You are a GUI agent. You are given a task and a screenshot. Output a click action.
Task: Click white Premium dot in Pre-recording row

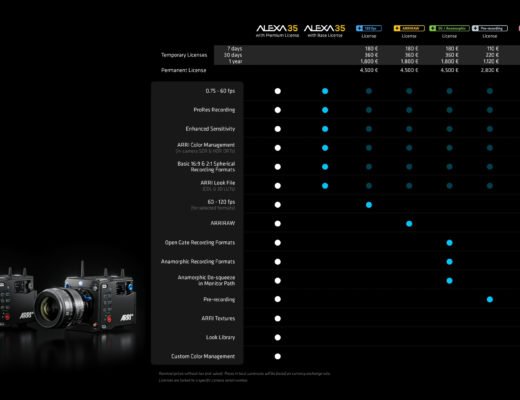[x=278, y=299]
